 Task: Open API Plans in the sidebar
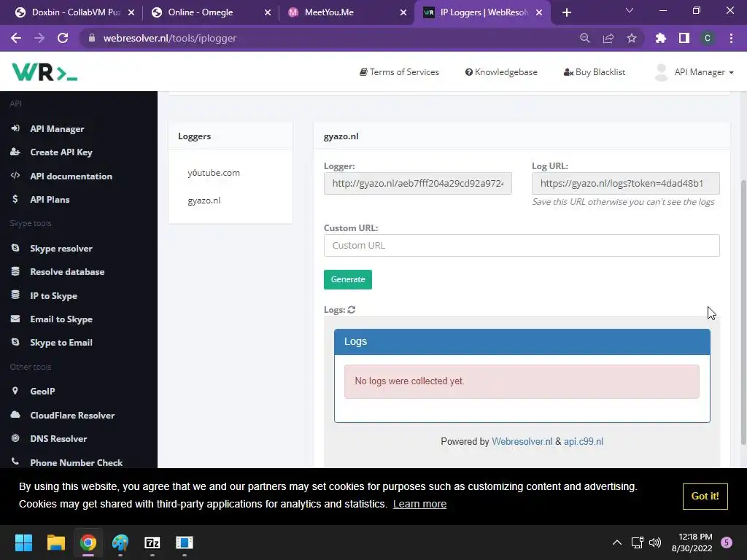49,200
